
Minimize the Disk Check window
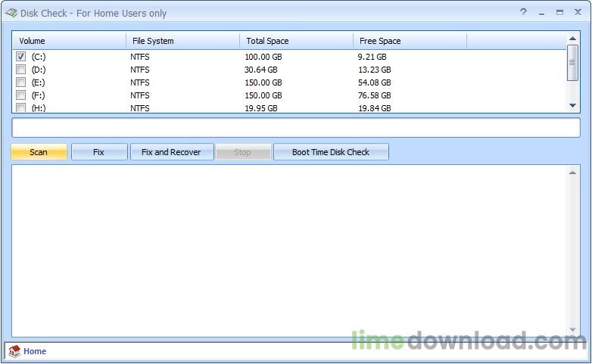[542, 13]
